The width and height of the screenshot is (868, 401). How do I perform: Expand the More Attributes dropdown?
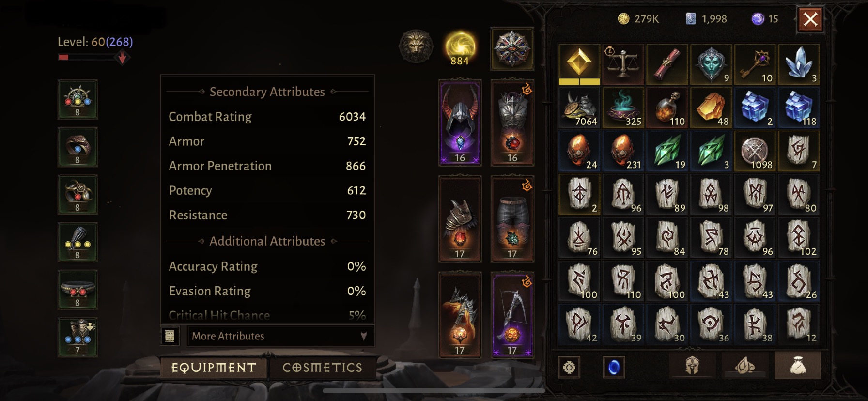[280, 336]
